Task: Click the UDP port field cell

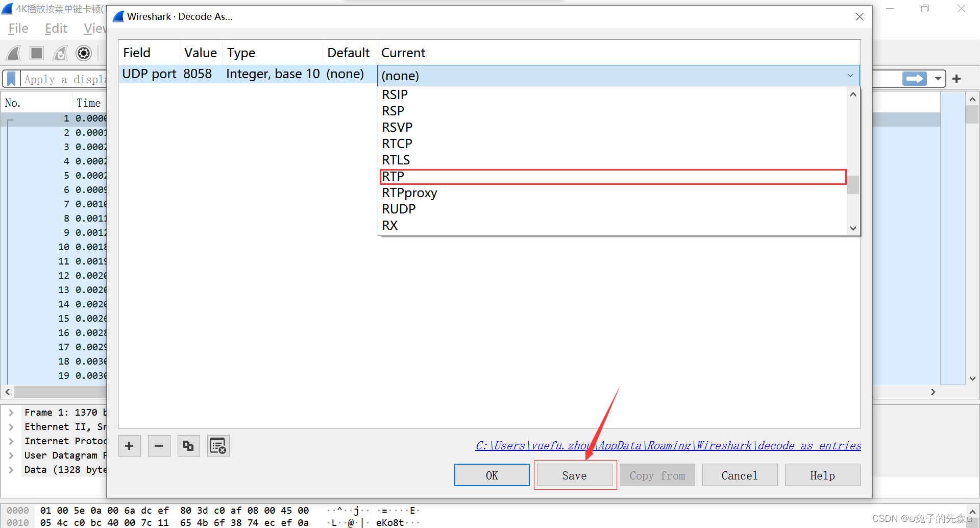Action: coord(150,74)
